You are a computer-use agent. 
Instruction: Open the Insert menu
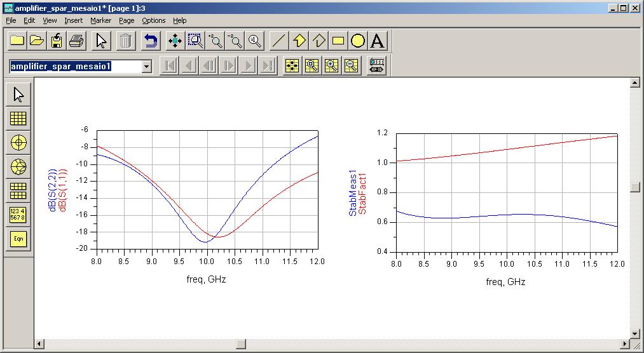pyautogui.click(x=74, y=20)
